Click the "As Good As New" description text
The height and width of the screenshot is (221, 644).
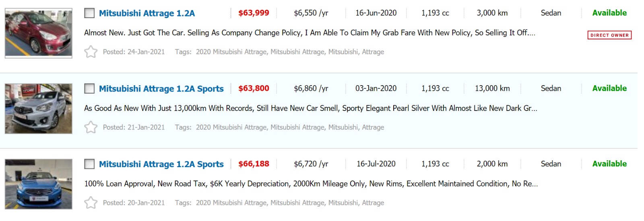point(310,108)
